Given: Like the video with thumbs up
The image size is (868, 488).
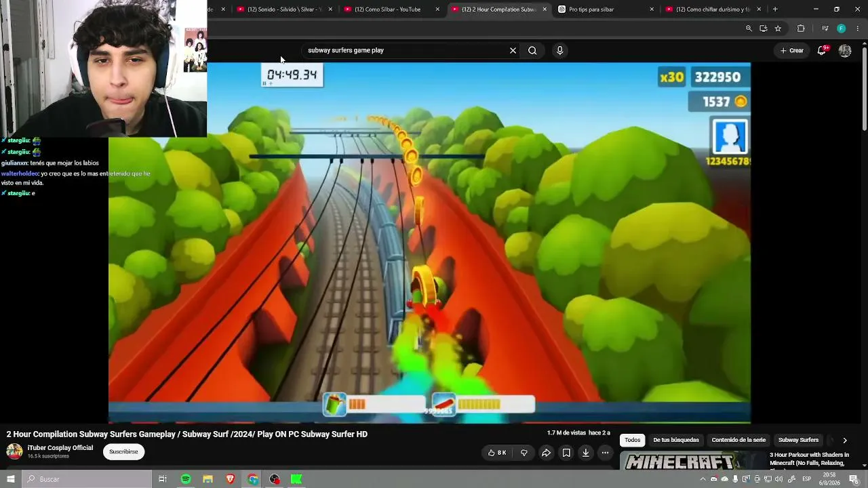Looking at the screenshot, I should pyautogui.click(x=497, y=453).
